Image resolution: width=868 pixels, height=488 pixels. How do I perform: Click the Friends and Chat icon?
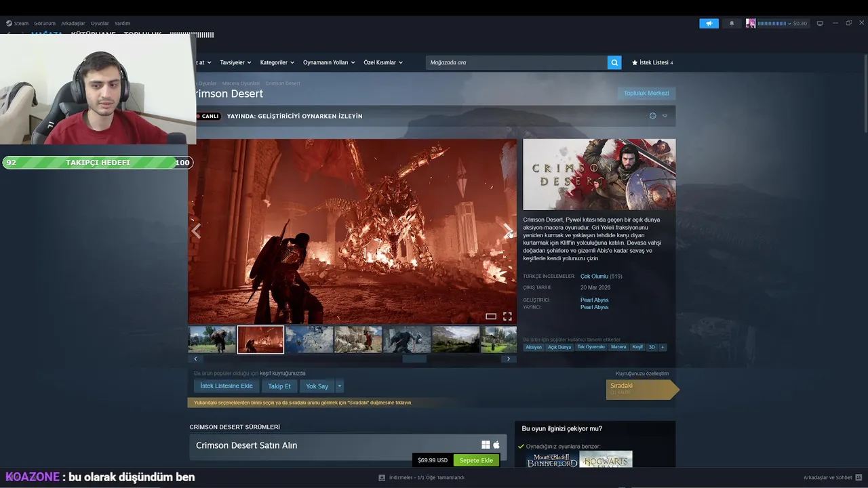[x=859, y=477]
